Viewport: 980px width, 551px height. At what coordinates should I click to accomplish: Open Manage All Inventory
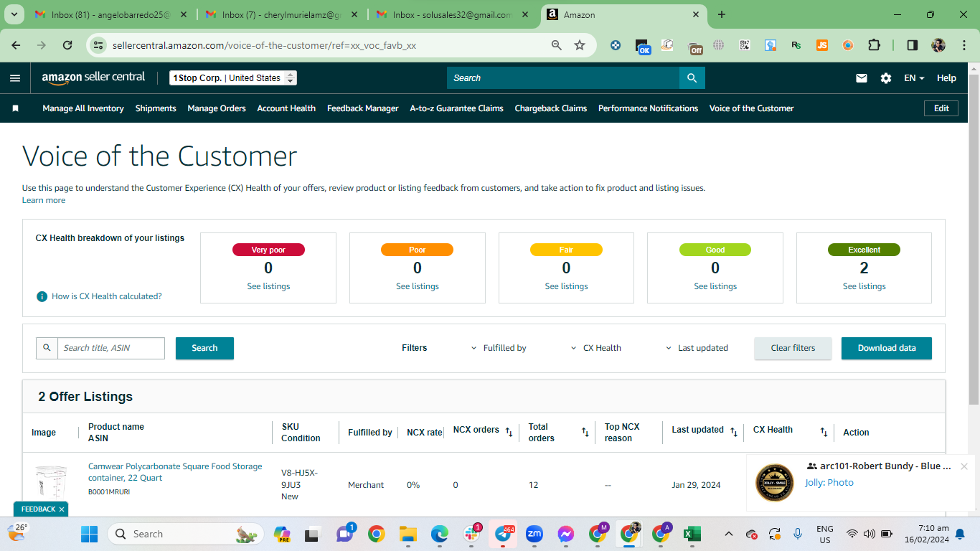click(83, 108)
